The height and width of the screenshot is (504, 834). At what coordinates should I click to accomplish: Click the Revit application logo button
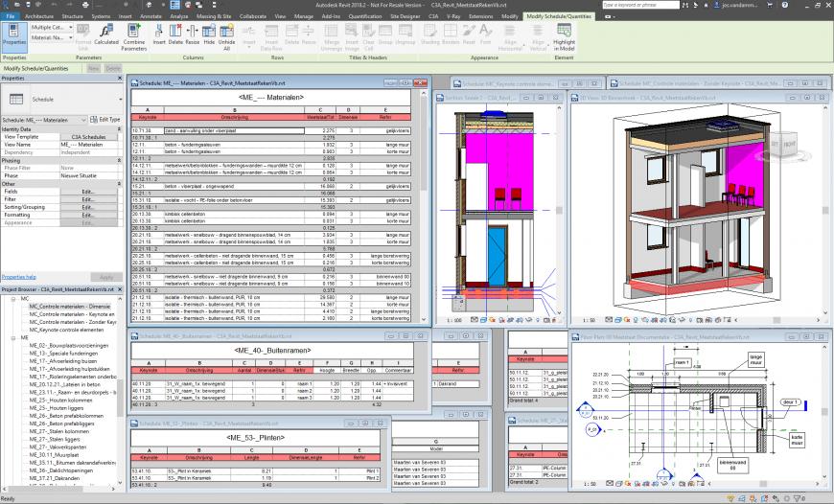coord(6,5)
